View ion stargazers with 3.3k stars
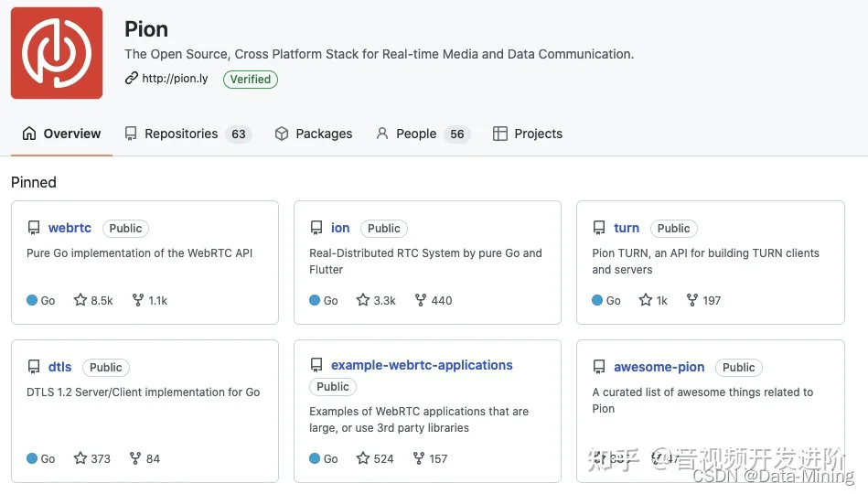 coord(376,300)
